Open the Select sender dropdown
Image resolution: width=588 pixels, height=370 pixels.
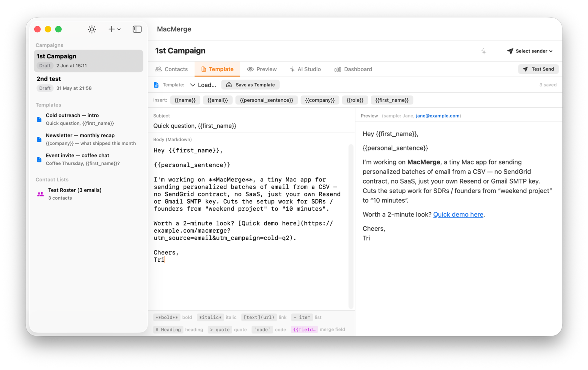[530, 51]
